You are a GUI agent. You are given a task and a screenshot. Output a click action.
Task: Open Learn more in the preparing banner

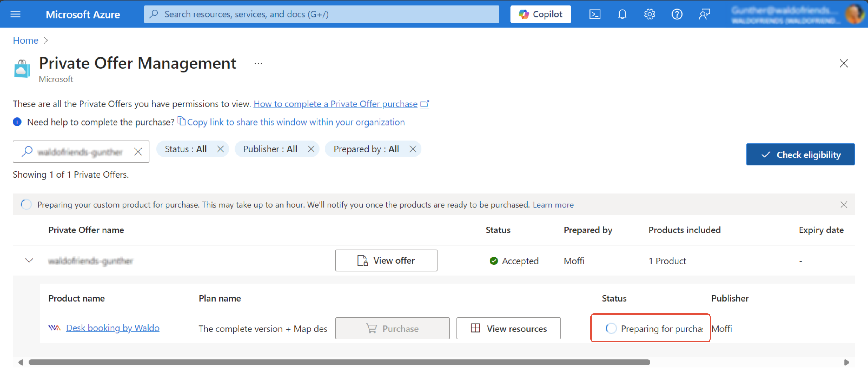tap(553, 204)
